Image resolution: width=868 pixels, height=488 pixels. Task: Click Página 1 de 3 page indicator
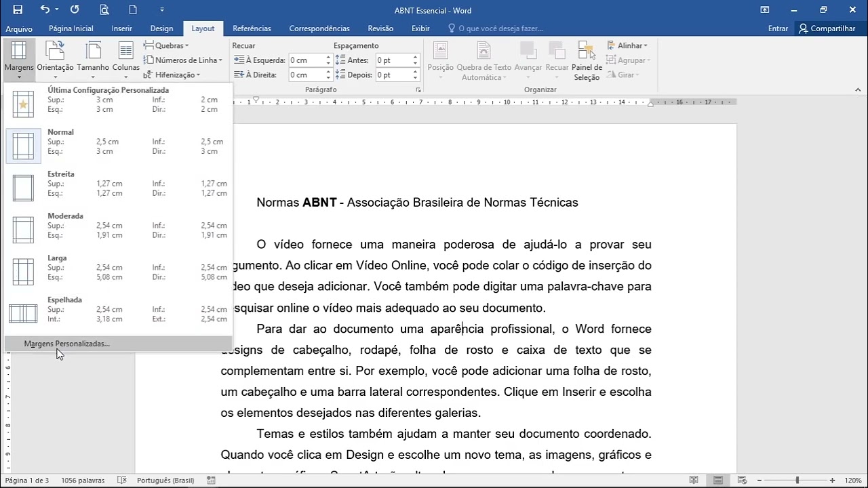tap(27, 481)
